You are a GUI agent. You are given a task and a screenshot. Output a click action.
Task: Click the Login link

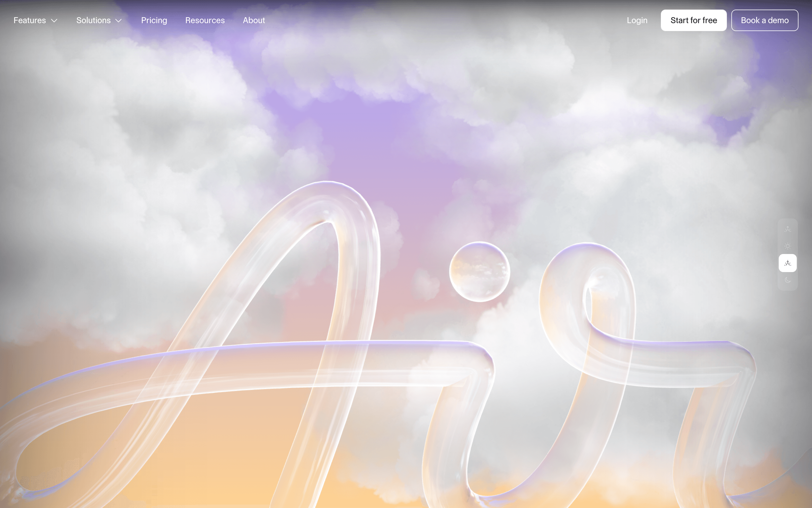pyautogui.click(x=637, y=20)
